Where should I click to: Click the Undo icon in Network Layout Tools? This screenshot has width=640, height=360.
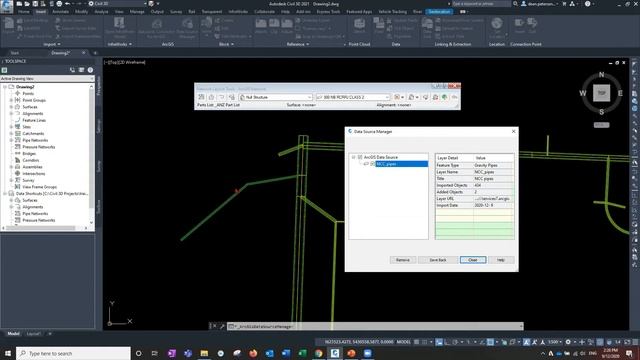[x=454, y=97]
